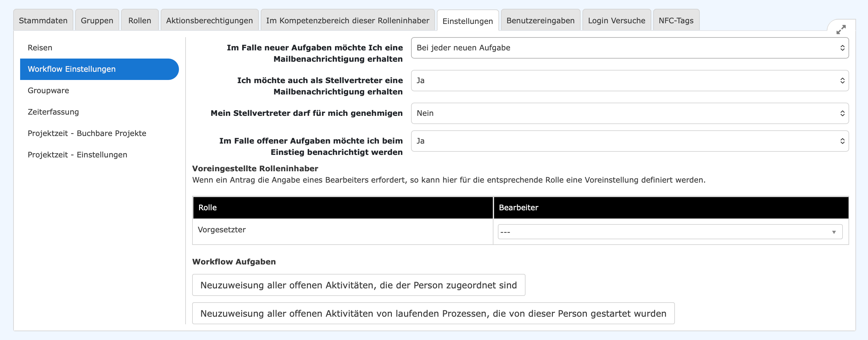Switch to the Gruppen tab
The width and height of the screenshot is (868, 340).
pyautogui.click(x=97, y=20)
